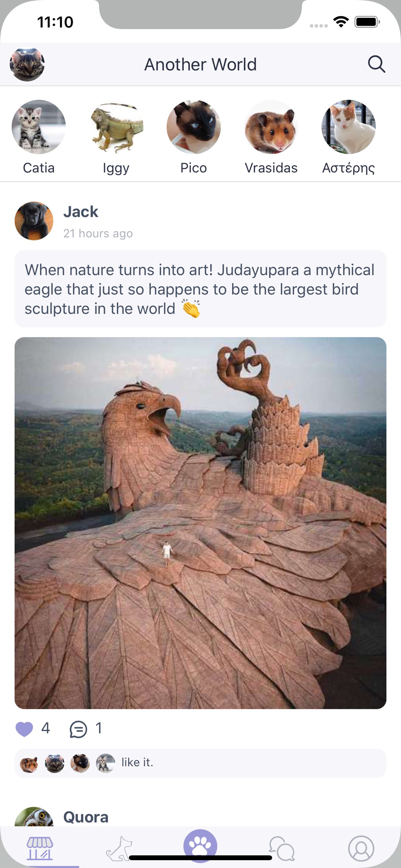
Task: View Pico's story circle
Action: coord(194,127)
